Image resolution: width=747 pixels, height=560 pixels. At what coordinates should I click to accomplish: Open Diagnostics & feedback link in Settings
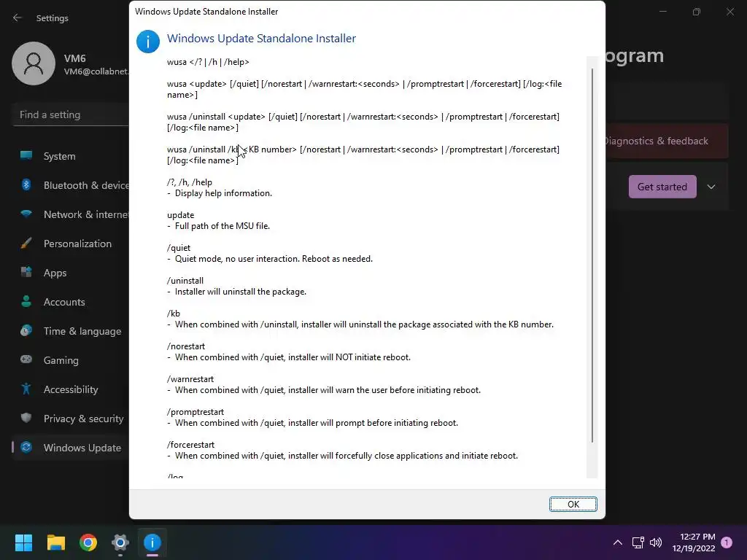pos(656,141)
